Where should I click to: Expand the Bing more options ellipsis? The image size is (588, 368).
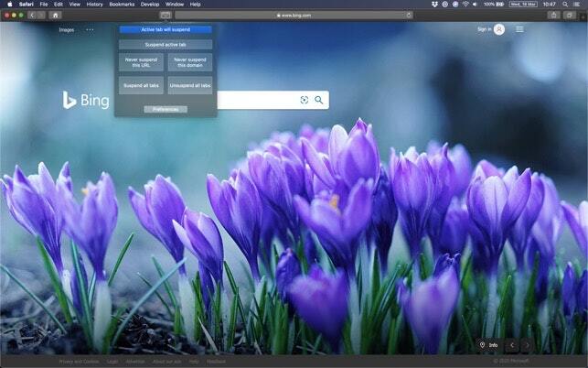click(x=90, y=29)
